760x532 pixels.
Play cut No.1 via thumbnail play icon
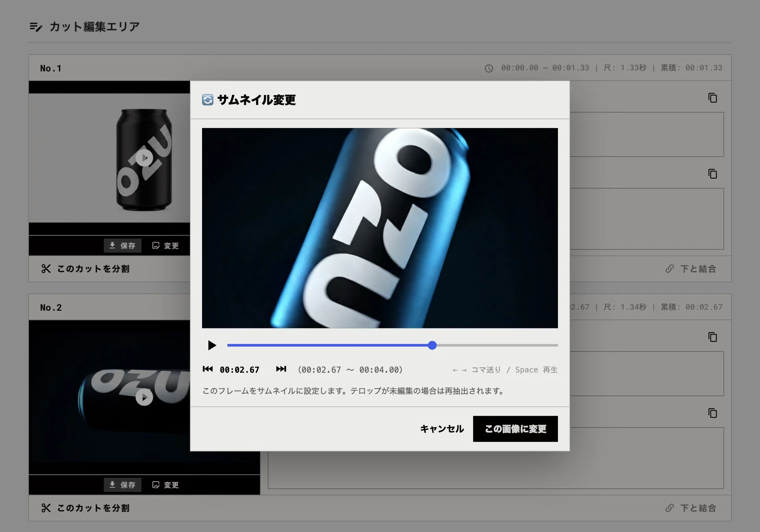[x=144, y=158]
